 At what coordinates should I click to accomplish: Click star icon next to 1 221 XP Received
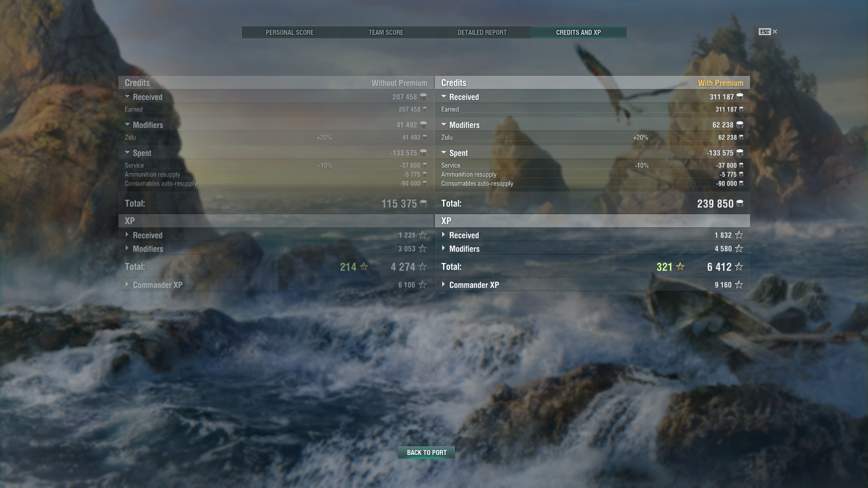(422, 235)
